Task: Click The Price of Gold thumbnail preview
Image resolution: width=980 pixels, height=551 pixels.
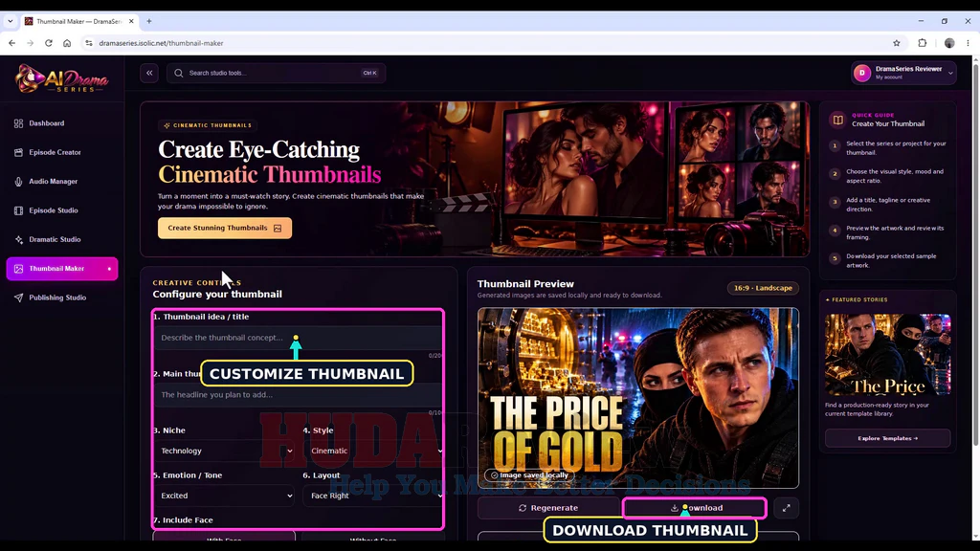Action: [x=638, y=398]
